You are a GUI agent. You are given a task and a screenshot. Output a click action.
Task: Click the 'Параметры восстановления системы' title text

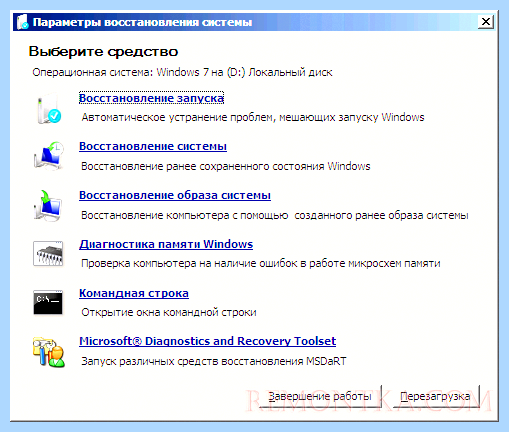(x=142, y=22)
